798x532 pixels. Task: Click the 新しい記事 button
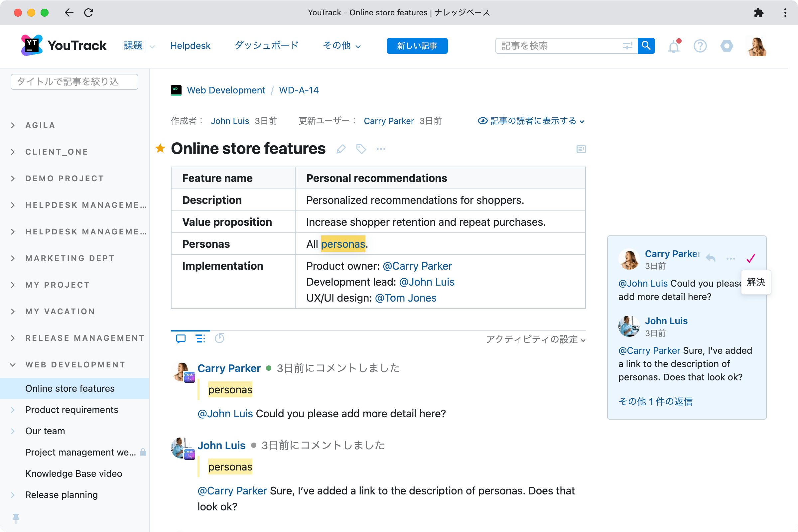417,46
